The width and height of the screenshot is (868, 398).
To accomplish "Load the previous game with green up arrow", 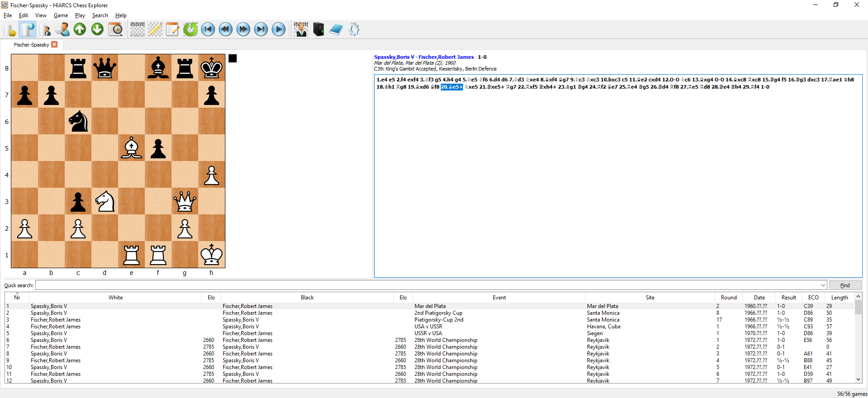I will point(80,30).
